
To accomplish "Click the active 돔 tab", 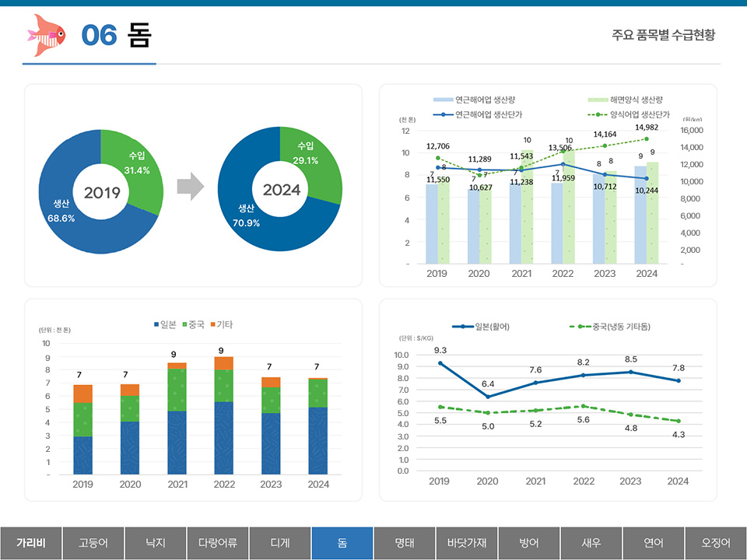I will pos(342,544).
